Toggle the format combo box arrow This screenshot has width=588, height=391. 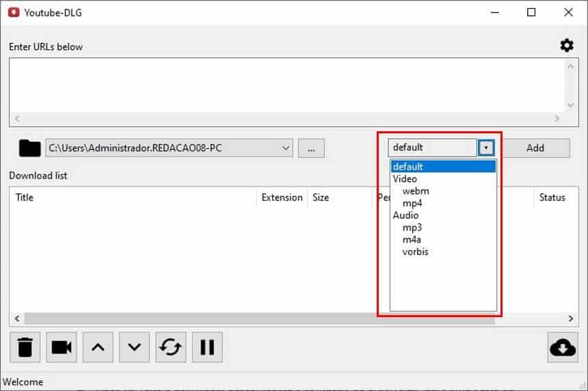coord(486,148)
